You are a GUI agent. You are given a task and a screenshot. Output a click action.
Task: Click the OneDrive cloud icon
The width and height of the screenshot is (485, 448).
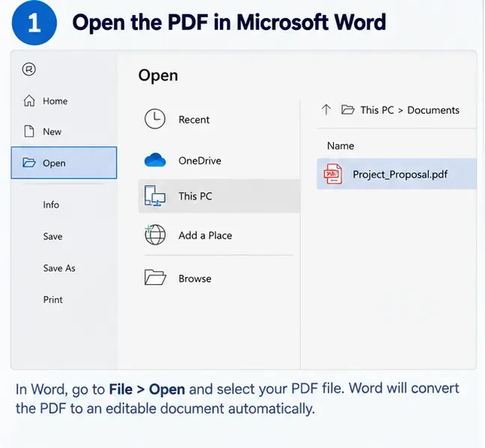(155, 160)
